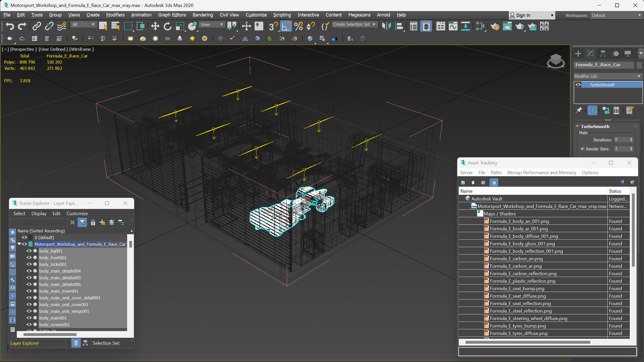Click the [User Defined] viewport label
Image resolution: width=644 pixels, height=362 pixels.
[53, 49]
